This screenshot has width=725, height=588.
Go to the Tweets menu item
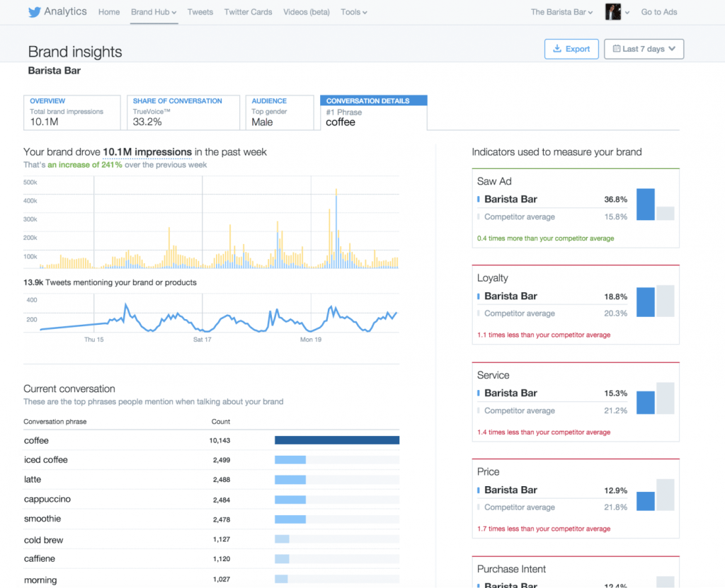pyautogui.click(x=200, y=12)
